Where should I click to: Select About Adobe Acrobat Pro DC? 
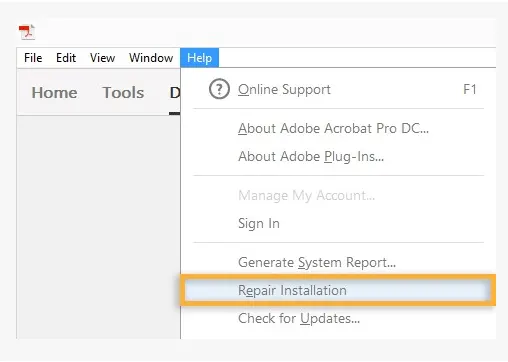point(338,128)
